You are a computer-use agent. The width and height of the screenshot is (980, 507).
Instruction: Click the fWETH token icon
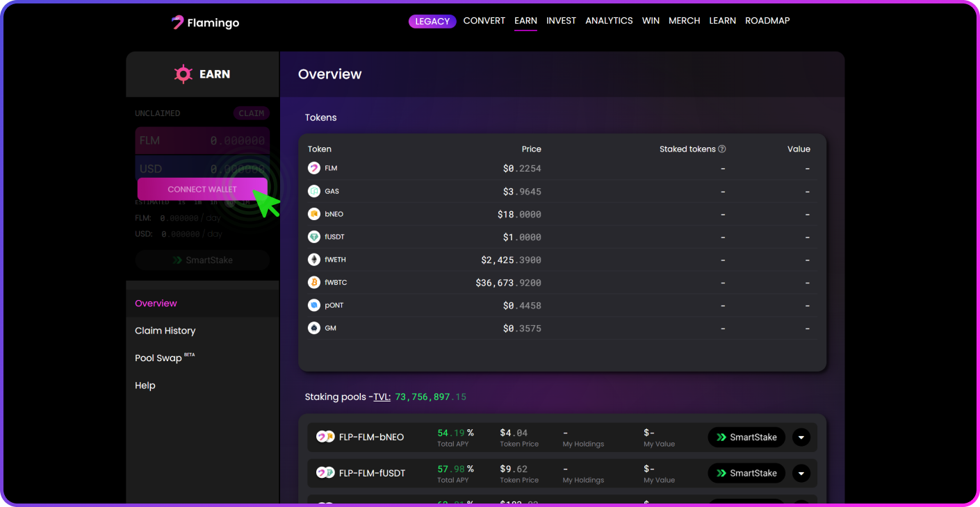point(314,260)
